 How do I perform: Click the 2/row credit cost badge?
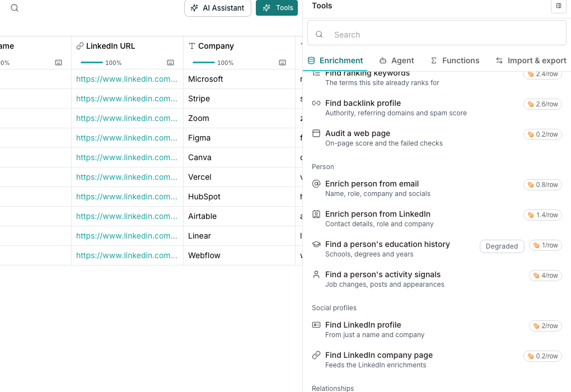coord(545,326)
